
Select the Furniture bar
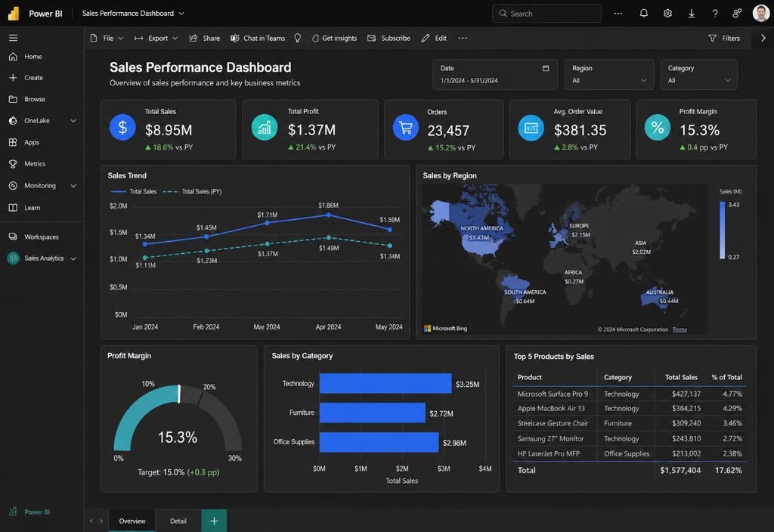coord(372,413)
